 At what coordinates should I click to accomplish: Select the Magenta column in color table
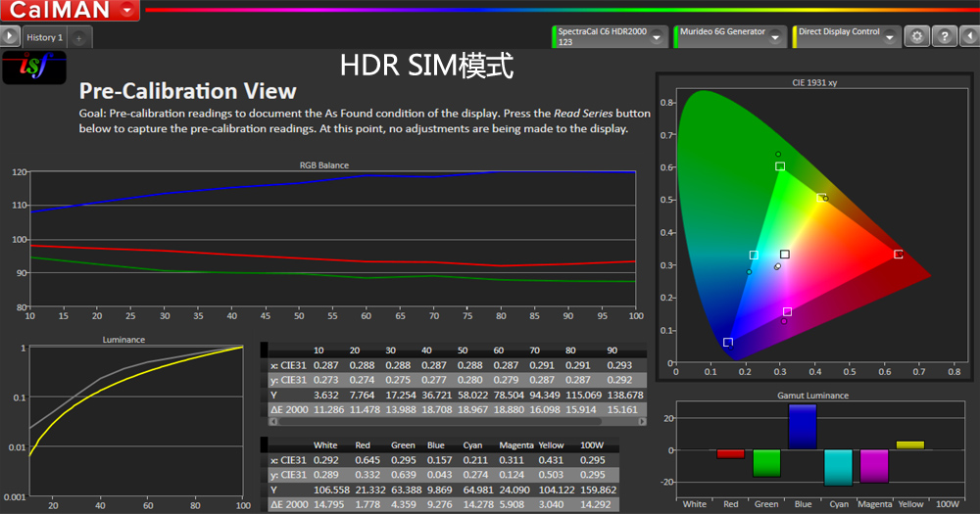(515, 445)
